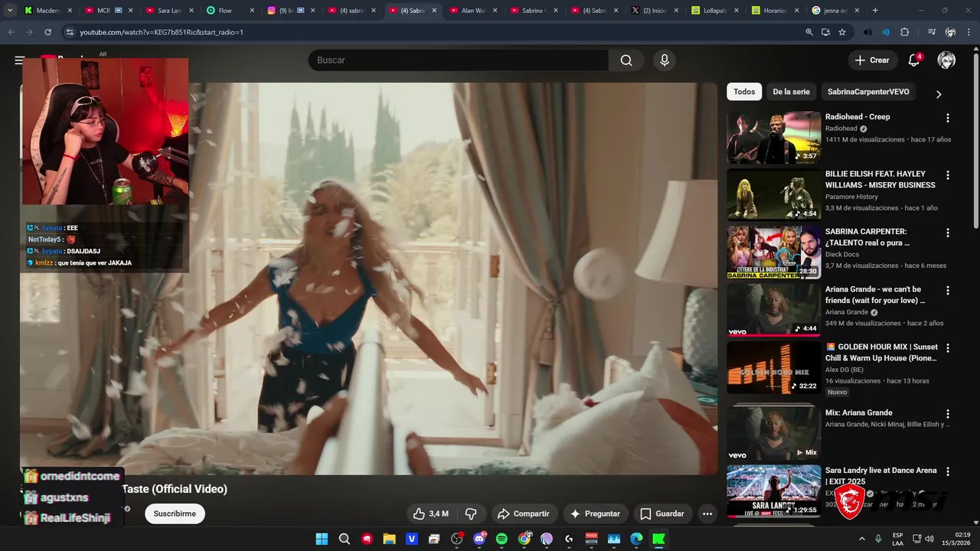Viewport: 980px width, 551px height.
Task: Open Chrome media controls icon
Action: pyautogui.click(x=932, y=32)
